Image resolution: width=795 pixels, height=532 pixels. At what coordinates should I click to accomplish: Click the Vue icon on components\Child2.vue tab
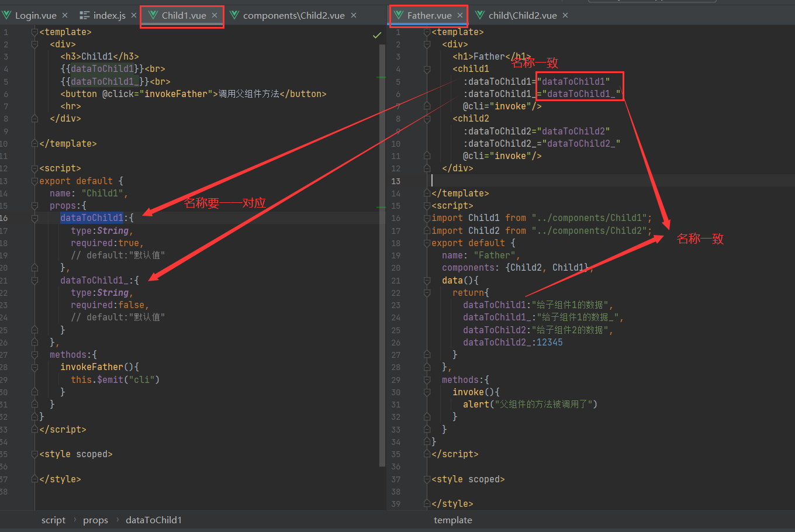pos(234,16)
